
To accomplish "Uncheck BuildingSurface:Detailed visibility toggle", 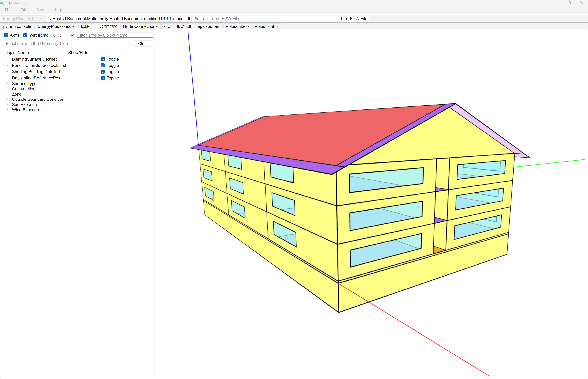I will (103, 59).
